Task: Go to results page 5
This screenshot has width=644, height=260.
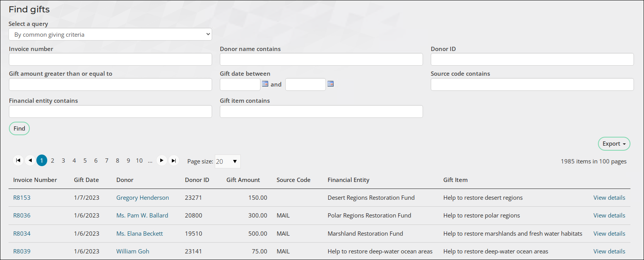Action: (x=85, y=160)
